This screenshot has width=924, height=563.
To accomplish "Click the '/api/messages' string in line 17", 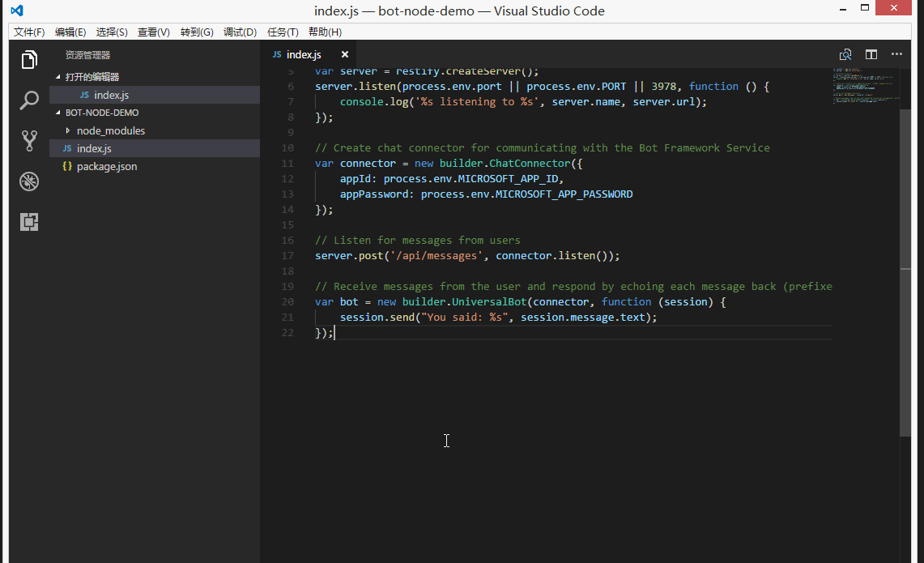I will (x=436, y=255).
